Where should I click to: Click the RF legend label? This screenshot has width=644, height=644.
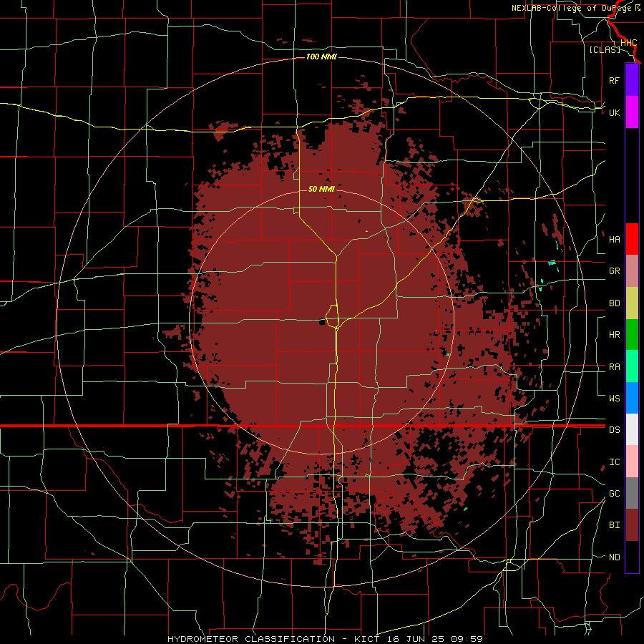(615, 80)
